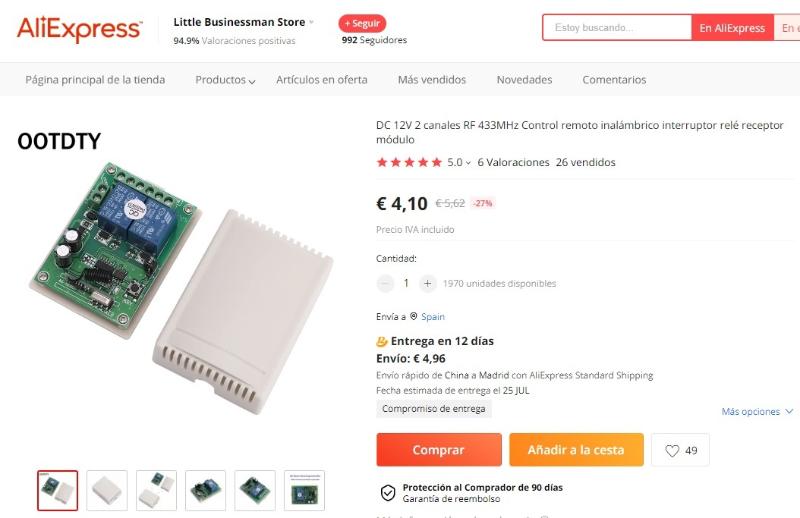This screenshot has height=518, width=800.
Task: Click the buyer protection shield icon
Action: [388, 493]
